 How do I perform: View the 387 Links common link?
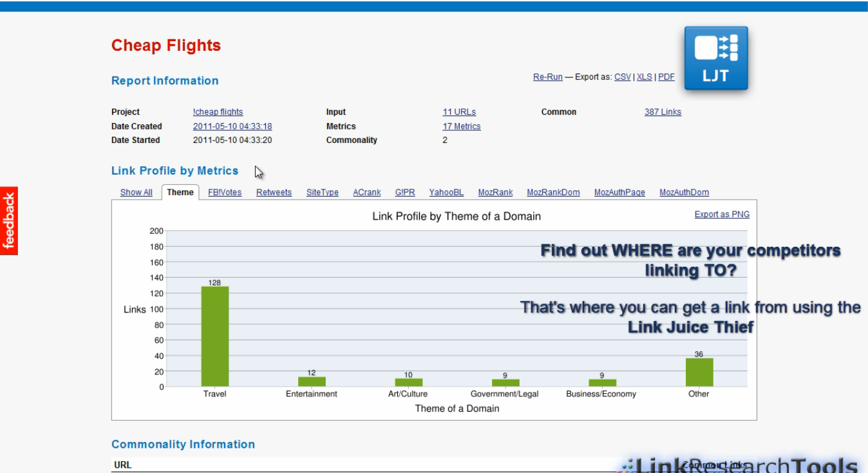coord(663,112)
